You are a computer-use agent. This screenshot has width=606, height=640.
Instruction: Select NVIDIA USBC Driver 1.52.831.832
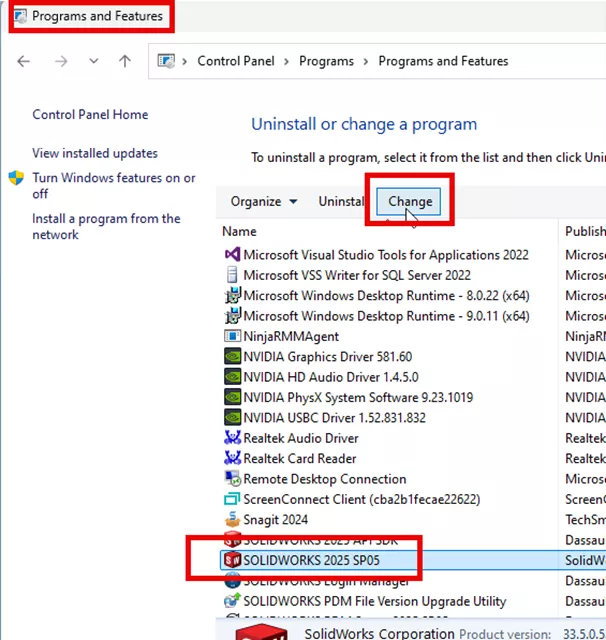[x=335, y=418]
